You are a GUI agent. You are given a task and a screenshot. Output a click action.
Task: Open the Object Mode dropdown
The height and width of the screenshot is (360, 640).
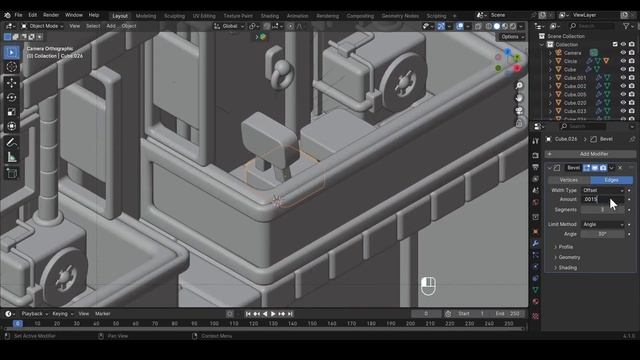(42, 26)
